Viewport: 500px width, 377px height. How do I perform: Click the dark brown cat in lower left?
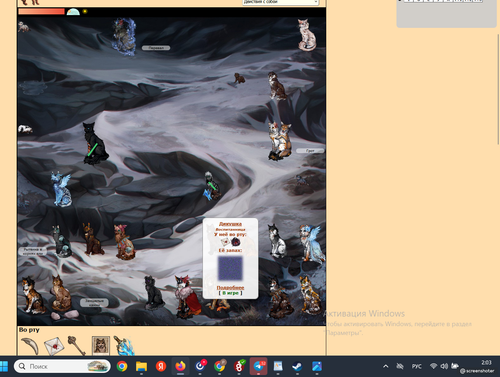[92, 239]
